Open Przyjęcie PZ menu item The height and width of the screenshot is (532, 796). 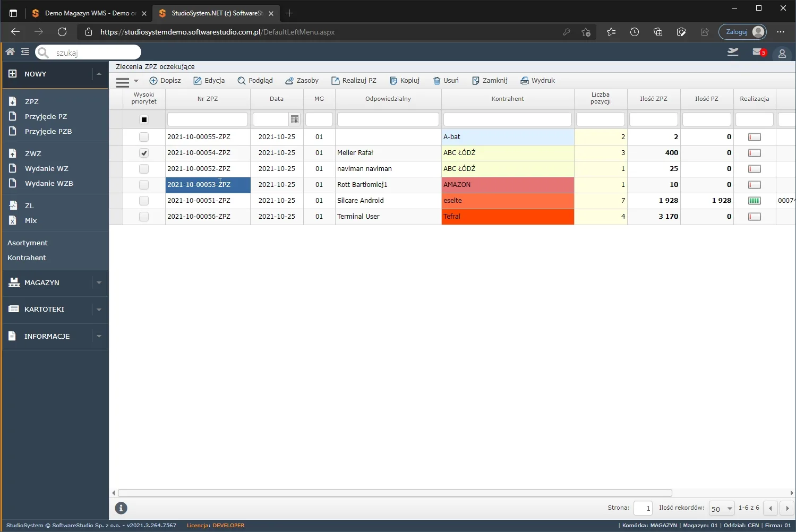pos(46,116)
